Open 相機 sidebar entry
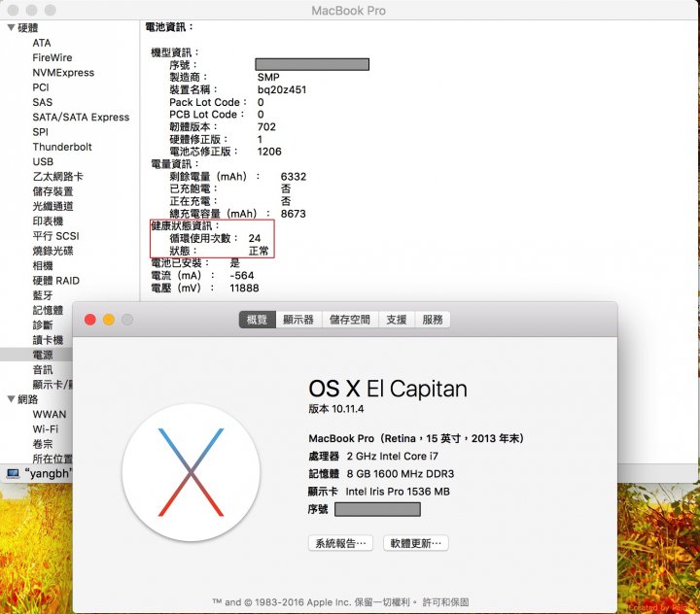The image size is (700, 614). click(43, 265)
